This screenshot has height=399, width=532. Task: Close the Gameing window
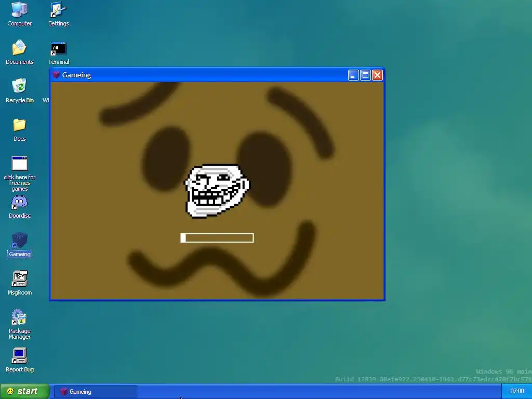pos(377,75)
